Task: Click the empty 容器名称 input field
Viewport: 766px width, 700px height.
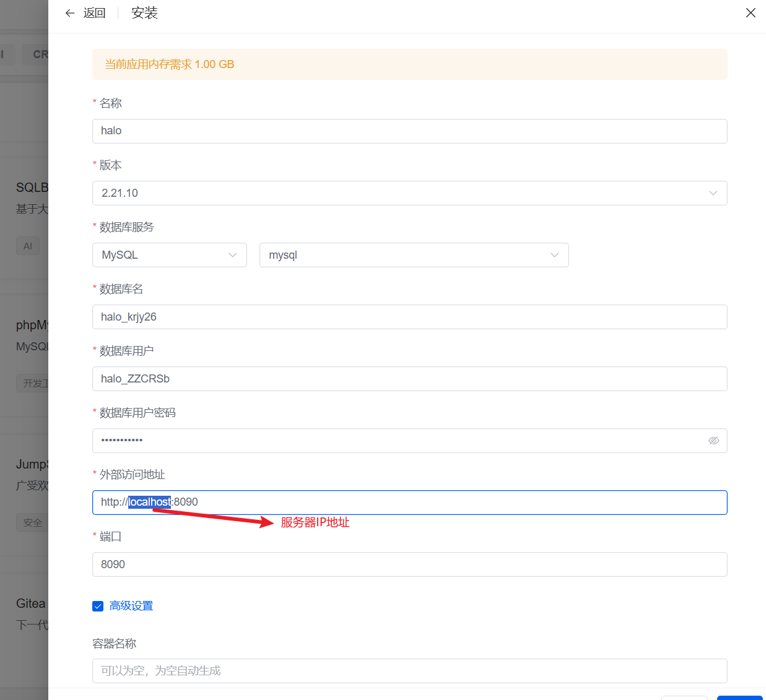Action: click(x=409, y=670)
